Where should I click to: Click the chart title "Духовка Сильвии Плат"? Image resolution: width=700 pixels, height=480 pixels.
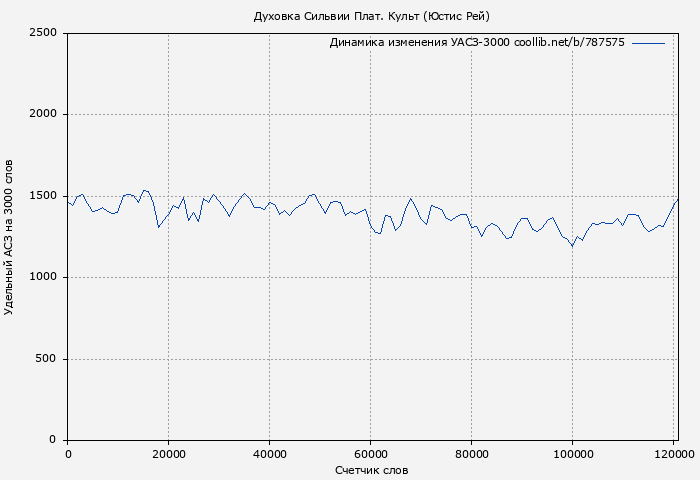372,16
